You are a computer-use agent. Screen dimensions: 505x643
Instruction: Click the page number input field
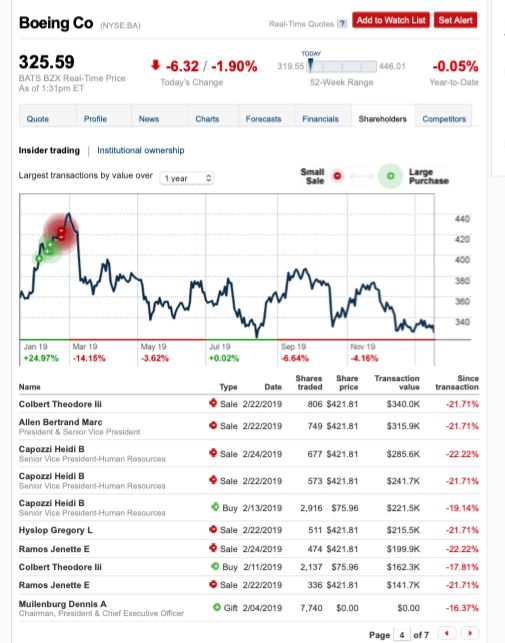402,635
